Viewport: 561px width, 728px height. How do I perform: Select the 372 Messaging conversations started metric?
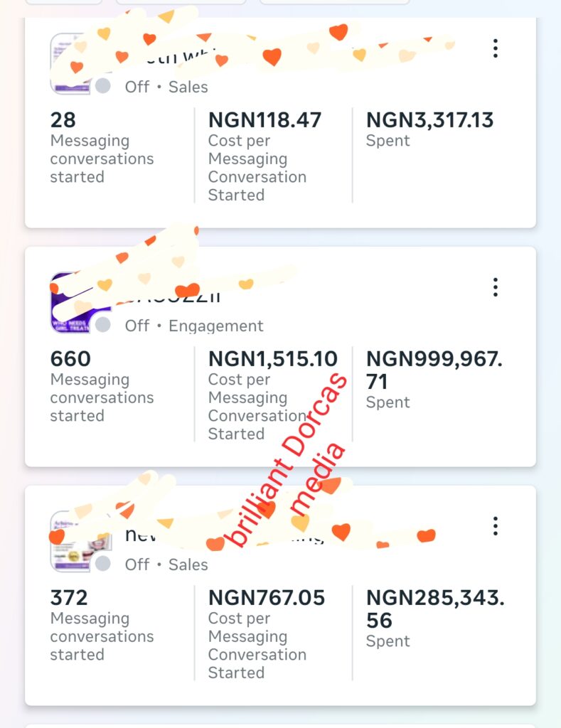click(x=102, y=626)
